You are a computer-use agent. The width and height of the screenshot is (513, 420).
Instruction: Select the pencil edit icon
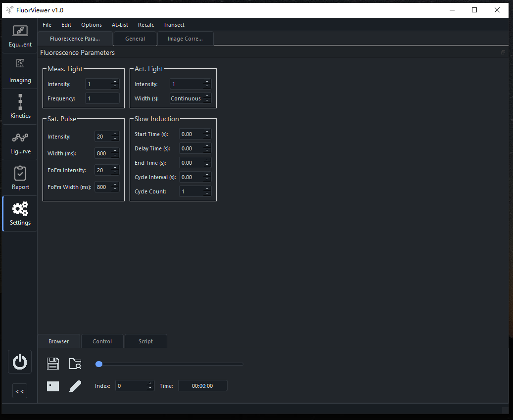[75, 386]
